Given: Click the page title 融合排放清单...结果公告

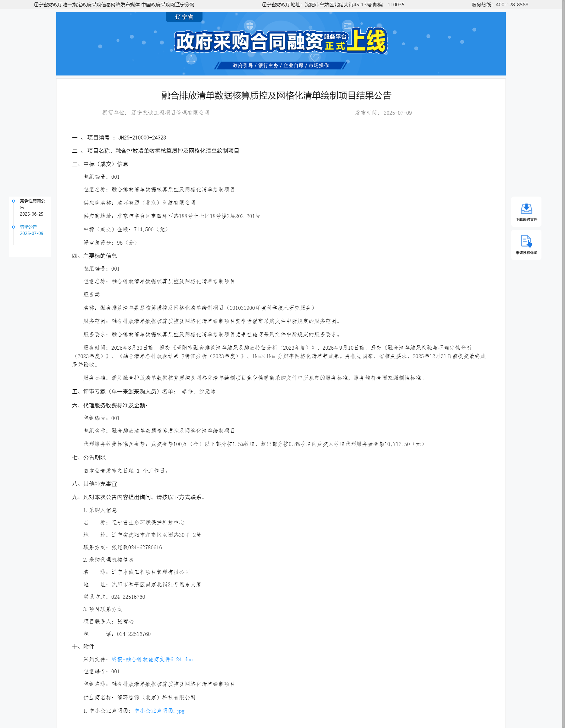Looking at the screenshot, I should click(x=276, y=96).
